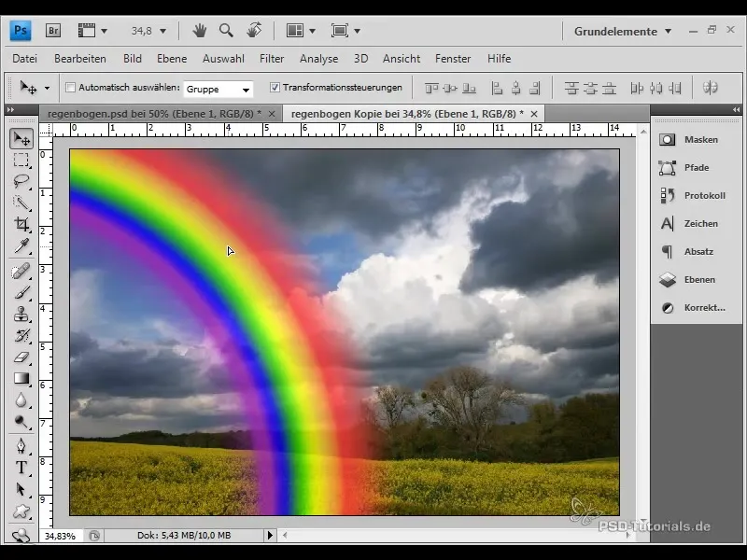
Task: Pick the Magic Wand tool
Action: tap(21, 203)
